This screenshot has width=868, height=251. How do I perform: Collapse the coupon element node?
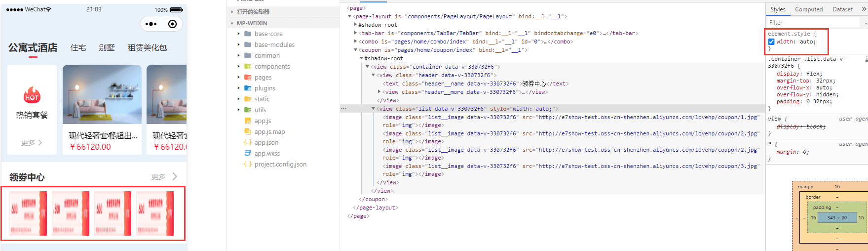pos(355,50)
